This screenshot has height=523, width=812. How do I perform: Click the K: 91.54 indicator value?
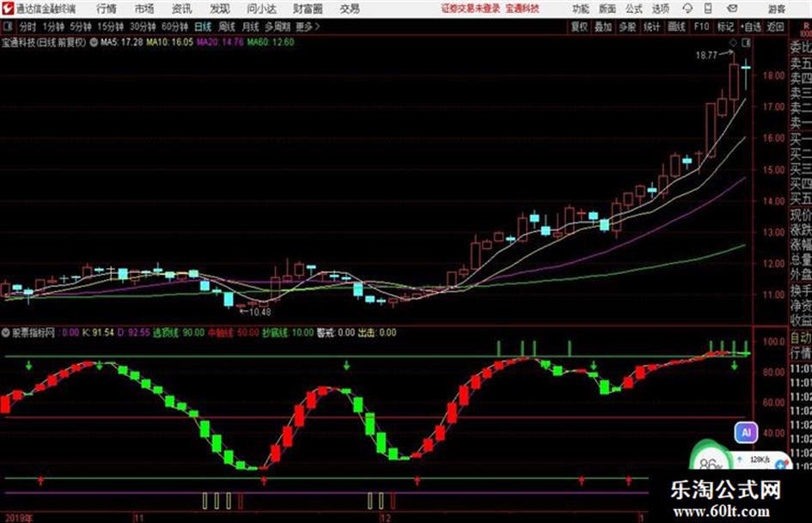point(98,332)
